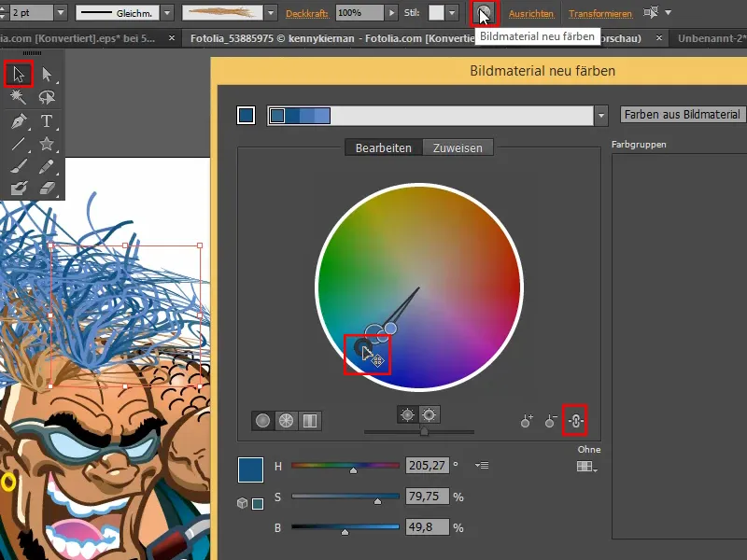Select the Pencil tool
This screenshot has width=747, height=560.
click(x=47, y=167)
